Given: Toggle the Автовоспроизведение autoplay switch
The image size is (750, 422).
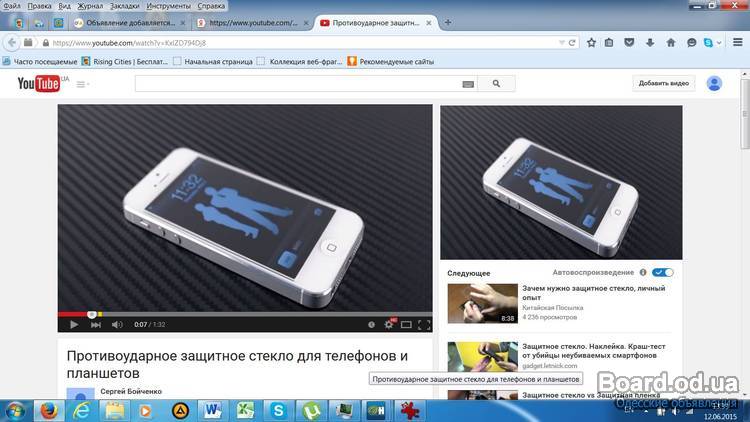Looking at the screenshot, I should point(663,272).
